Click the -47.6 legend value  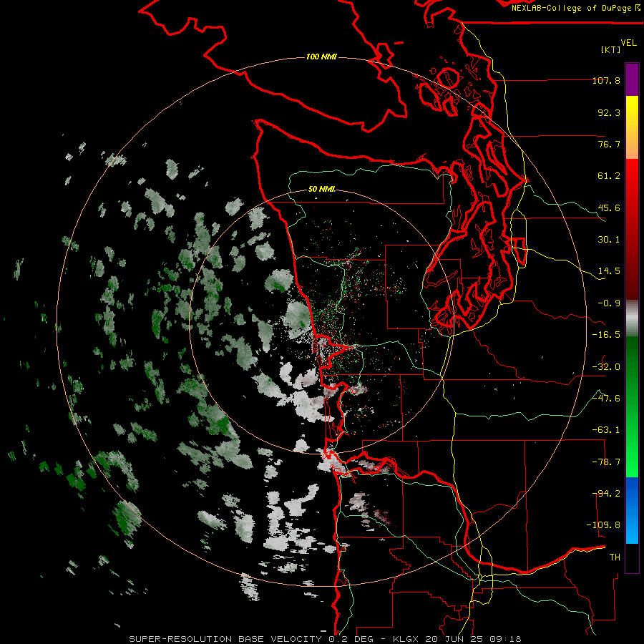(x=607, y=399)
